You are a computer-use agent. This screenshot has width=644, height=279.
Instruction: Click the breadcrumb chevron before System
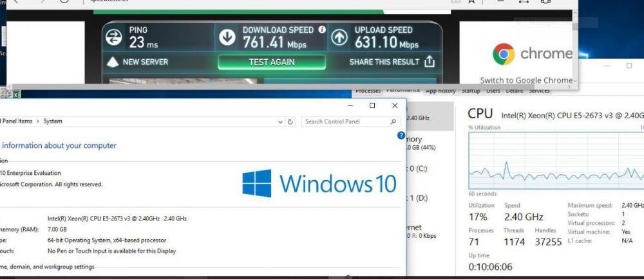pyautogui.click(x=38, y=122)
